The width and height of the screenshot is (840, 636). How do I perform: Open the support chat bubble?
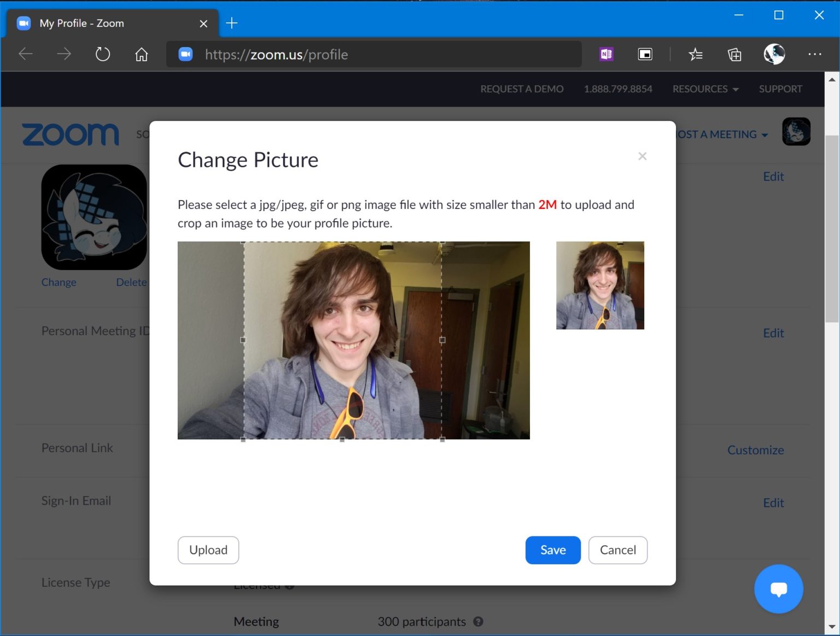(x=779, y=589)
